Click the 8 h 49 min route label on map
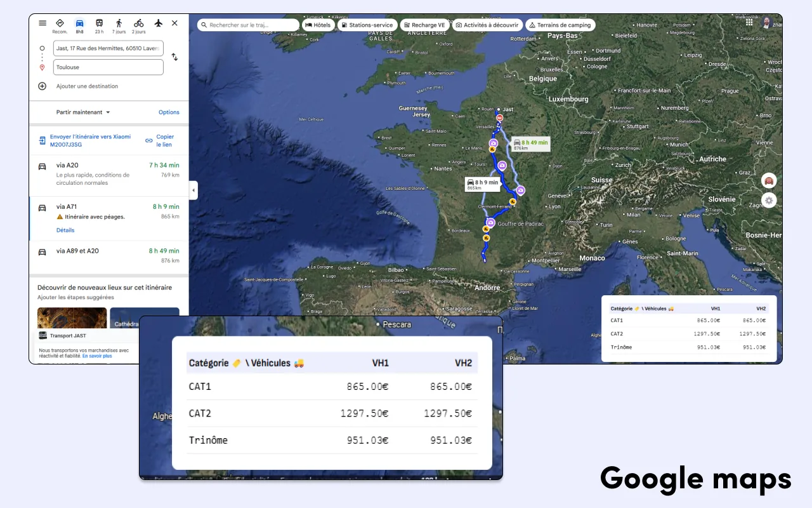This screenshot has height=508, width=812. click(530, 144)
